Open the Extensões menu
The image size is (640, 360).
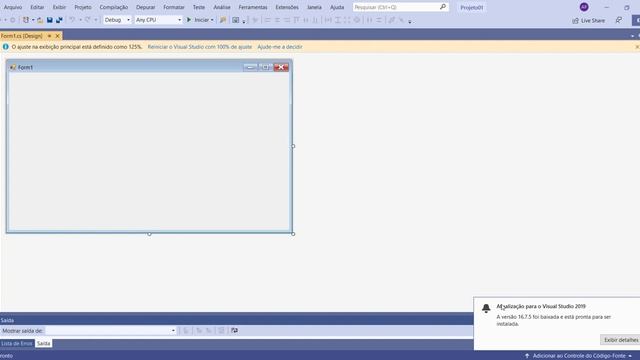pyautogui.click(x=287, y=7)
